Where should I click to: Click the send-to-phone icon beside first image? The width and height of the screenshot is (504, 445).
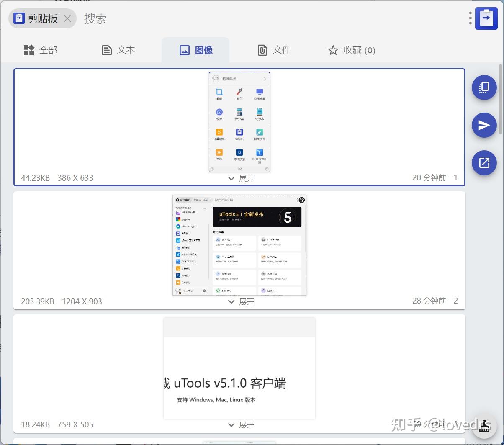click(484, 87)
